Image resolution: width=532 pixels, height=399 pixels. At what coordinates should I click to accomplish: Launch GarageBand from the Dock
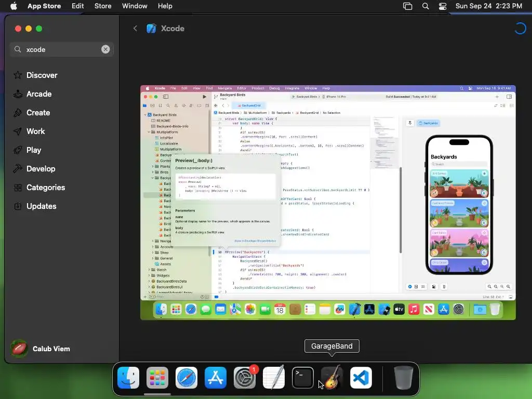332,378
